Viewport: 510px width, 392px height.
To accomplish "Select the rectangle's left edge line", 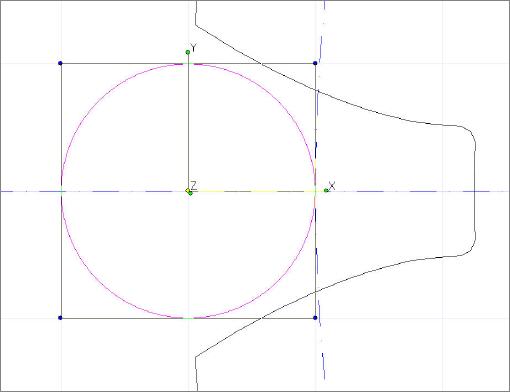I will [x=62, y=127].
